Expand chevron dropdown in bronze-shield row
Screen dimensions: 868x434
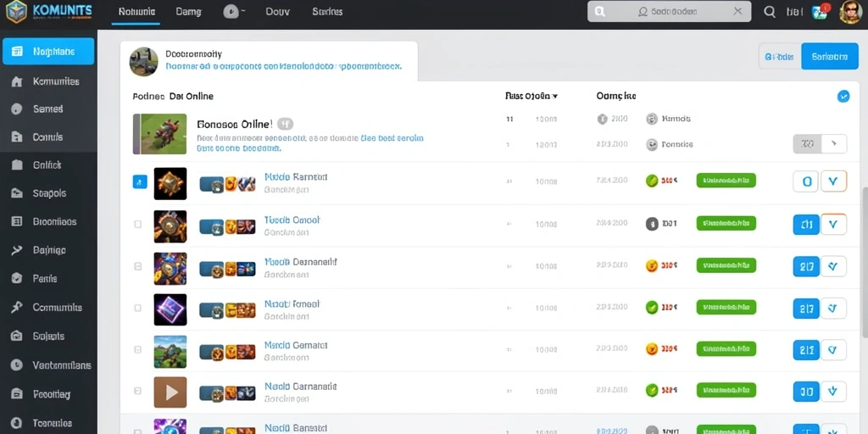pos(834,224)
